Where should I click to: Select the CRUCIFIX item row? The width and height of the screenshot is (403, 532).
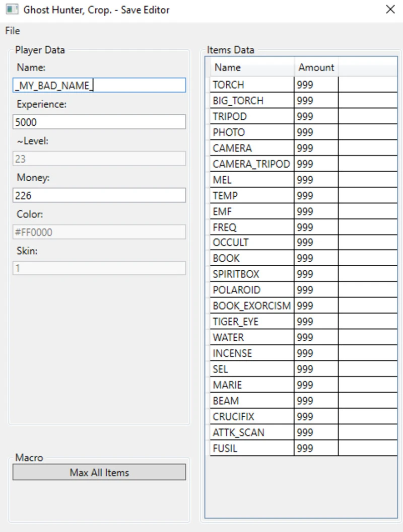[x=251, y=417]
